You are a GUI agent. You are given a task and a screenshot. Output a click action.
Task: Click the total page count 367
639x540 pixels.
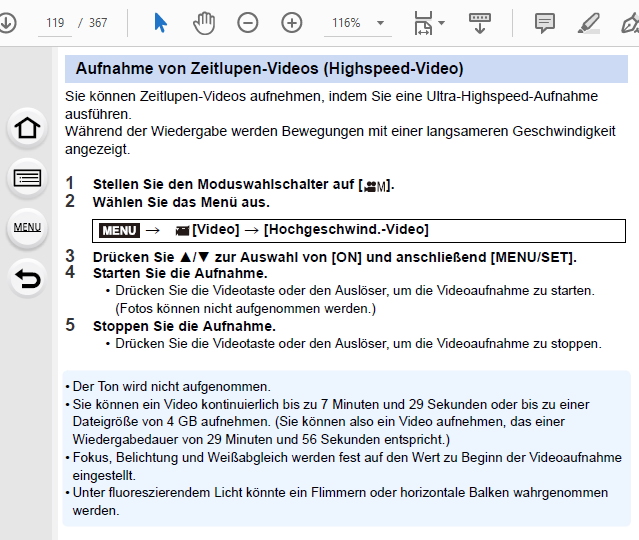coord(98,22)
